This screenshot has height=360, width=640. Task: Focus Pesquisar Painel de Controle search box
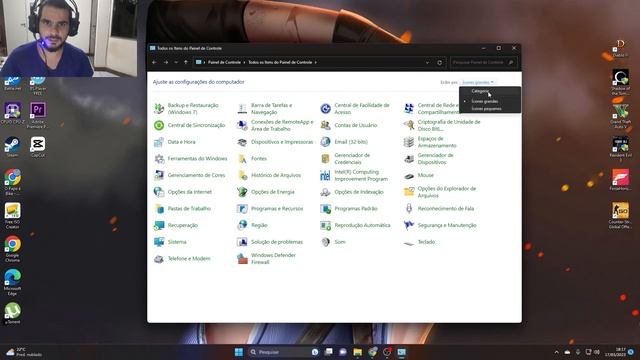click(484, 62)
